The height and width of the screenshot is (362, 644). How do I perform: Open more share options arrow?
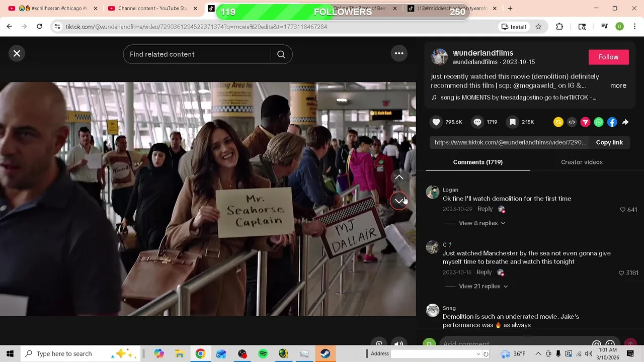625,122
